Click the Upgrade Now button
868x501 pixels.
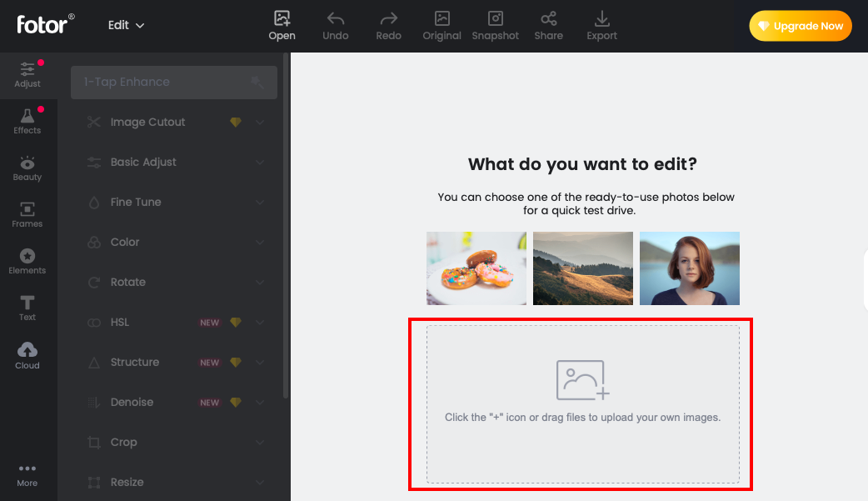pos(801,26)
